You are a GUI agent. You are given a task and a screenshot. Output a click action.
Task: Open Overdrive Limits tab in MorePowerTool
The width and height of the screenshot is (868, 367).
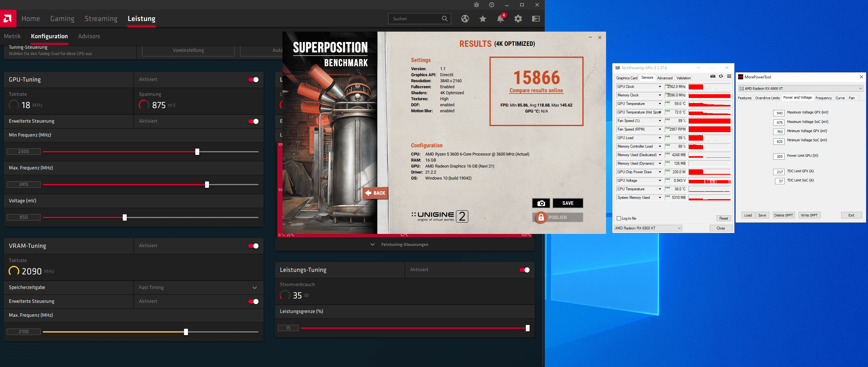click(767, 98)
